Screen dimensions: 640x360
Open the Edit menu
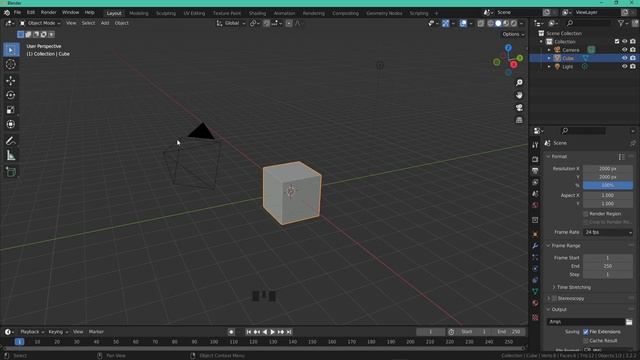tap(31, 13)
